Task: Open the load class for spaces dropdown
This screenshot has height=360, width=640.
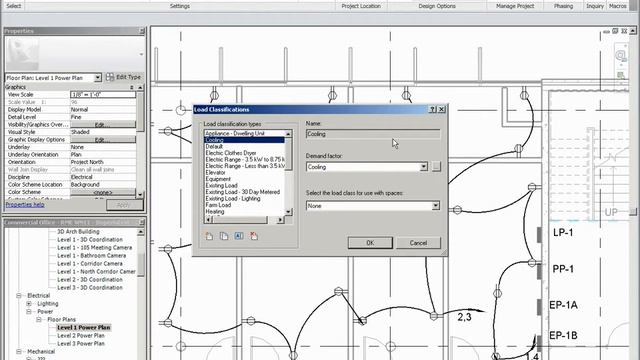Action: (x=436, y=206)
